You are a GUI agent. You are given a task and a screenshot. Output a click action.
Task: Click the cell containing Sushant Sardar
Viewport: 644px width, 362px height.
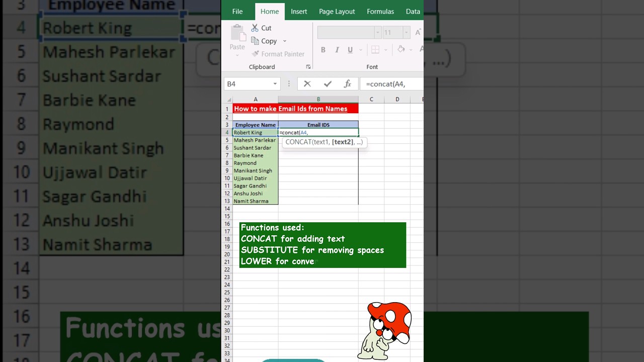click(256, 148)
